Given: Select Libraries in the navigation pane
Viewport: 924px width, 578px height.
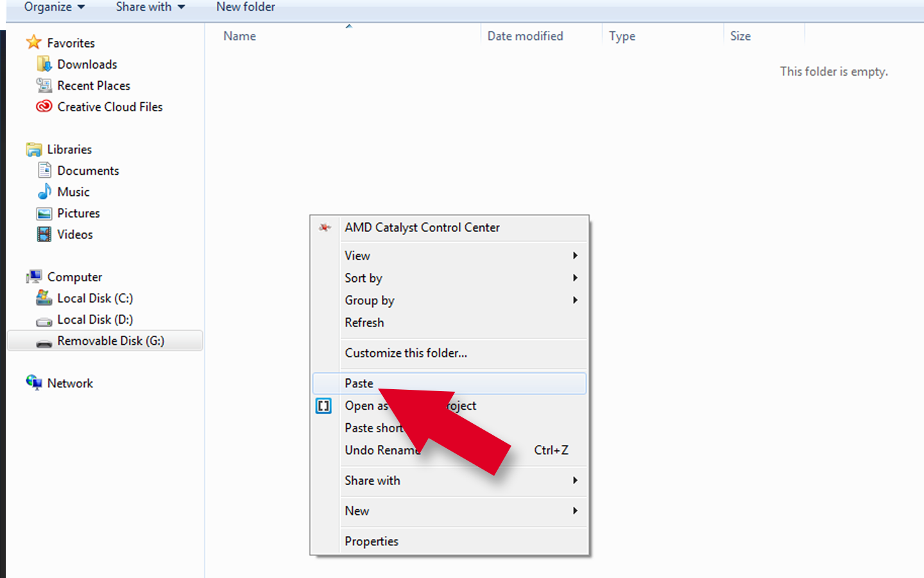Looking at the screenshot, I should tap(69, 149).
